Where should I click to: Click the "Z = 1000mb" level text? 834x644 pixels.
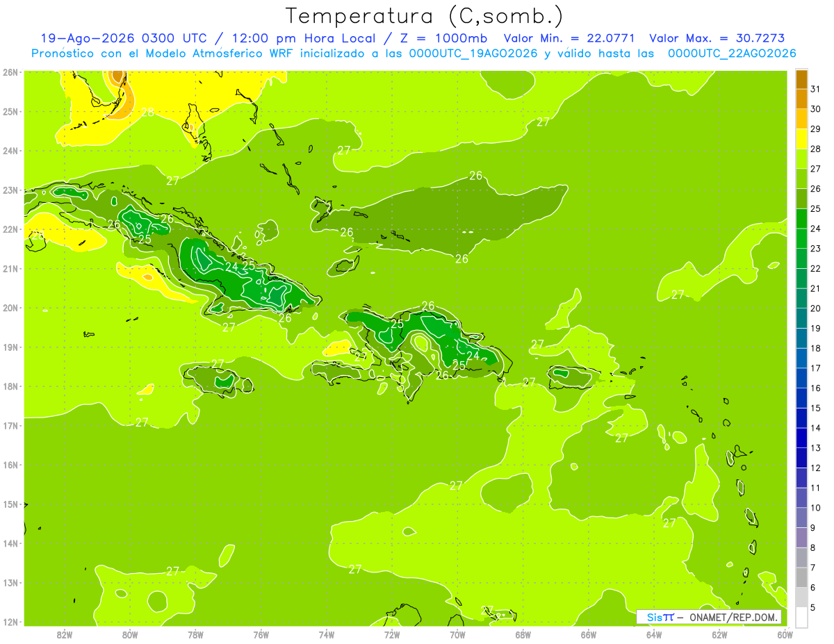[x=443, y=38]
